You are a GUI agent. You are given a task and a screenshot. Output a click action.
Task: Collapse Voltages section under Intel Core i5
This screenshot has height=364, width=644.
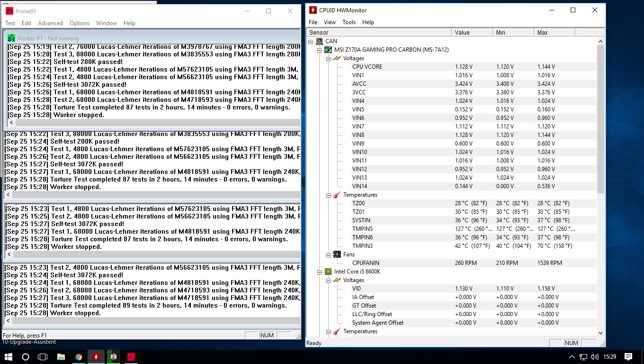(329, 280)
